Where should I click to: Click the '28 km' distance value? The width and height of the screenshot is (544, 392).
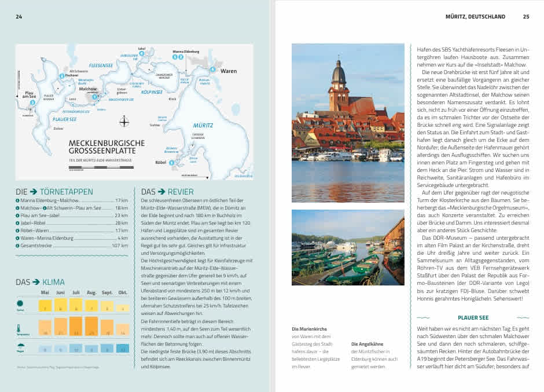pos(122,223)
